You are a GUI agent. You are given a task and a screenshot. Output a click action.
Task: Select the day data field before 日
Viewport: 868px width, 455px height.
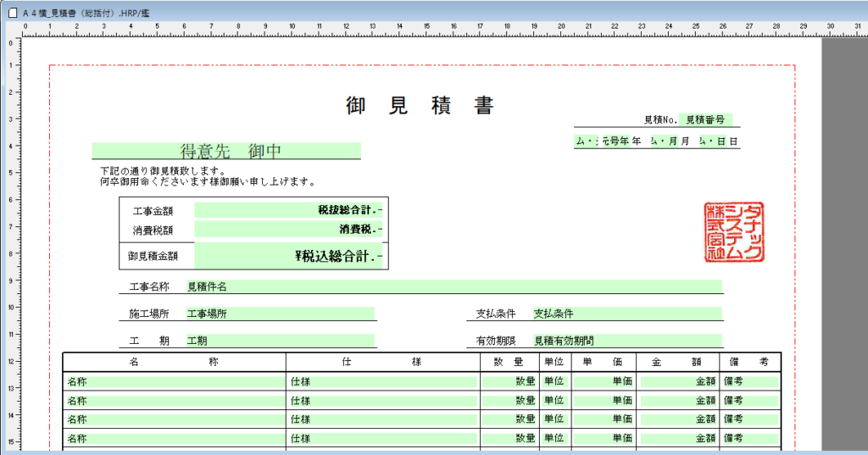pyautogui.click(x=712, y=141)
